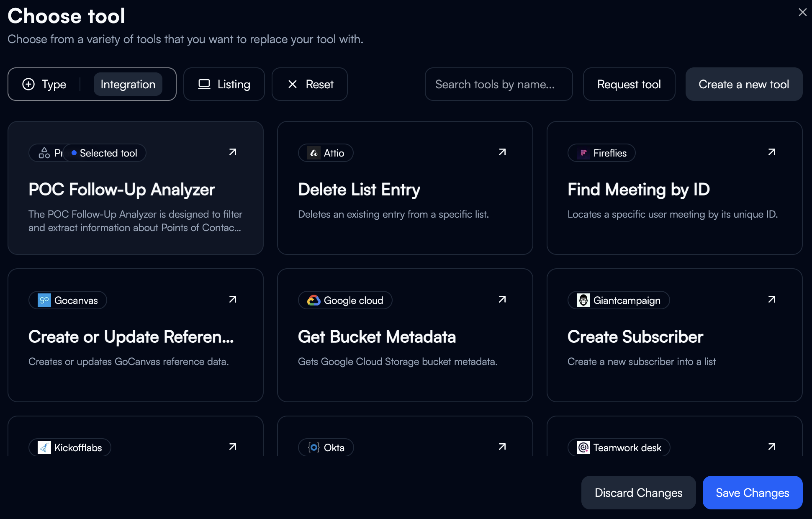Select the Get Bucket Metadata card
Viewport: 812px width, 519px height.
click(x=405, y=344)
